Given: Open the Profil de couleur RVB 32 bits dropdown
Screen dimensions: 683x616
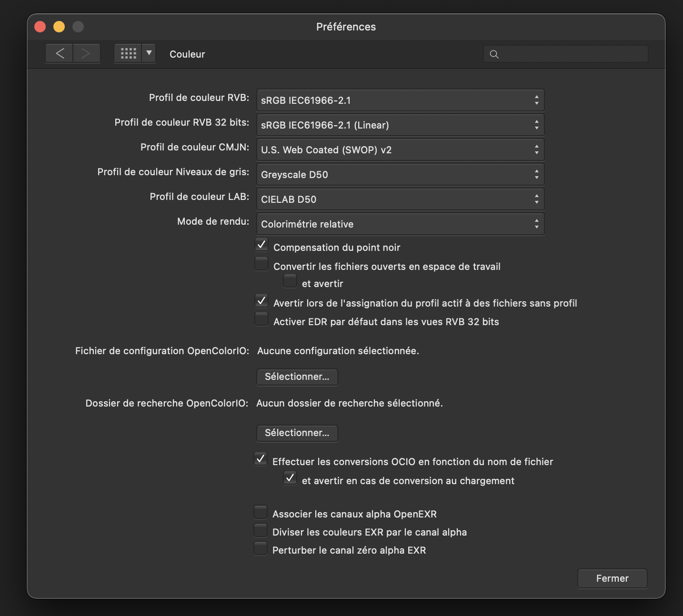Looking at the screenshot, I should 400,125.
